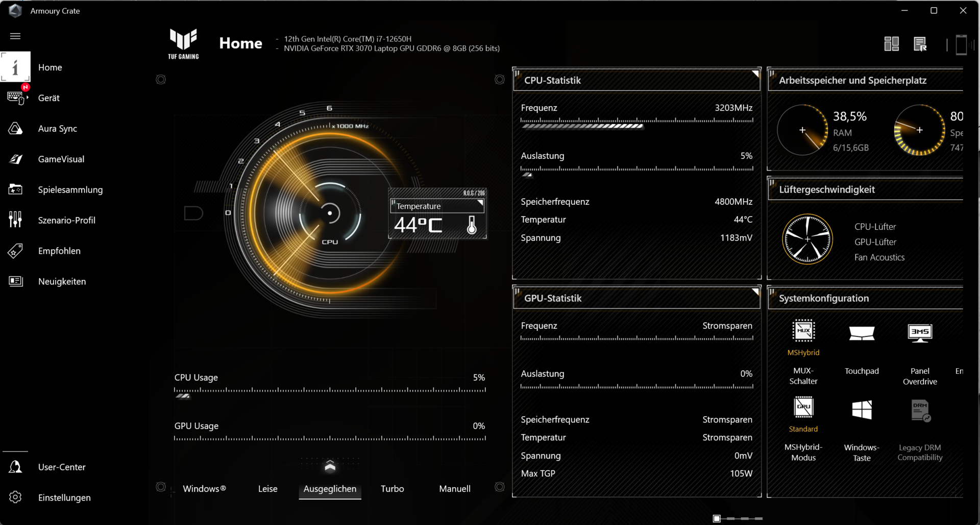
Task: Open the Empfohlen tag icon
Action: (x=15, y=251)
